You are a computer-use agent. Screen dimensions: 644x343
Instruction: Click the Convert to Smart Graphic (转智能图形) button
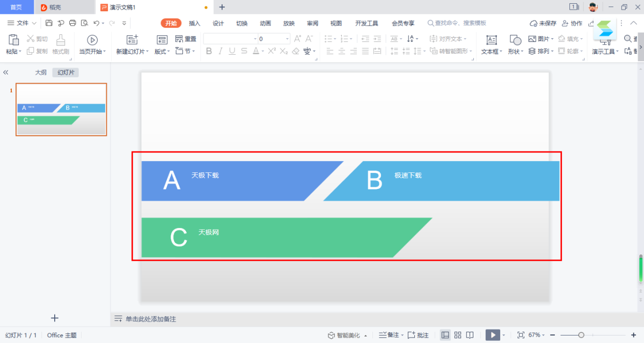click(452, 51)
